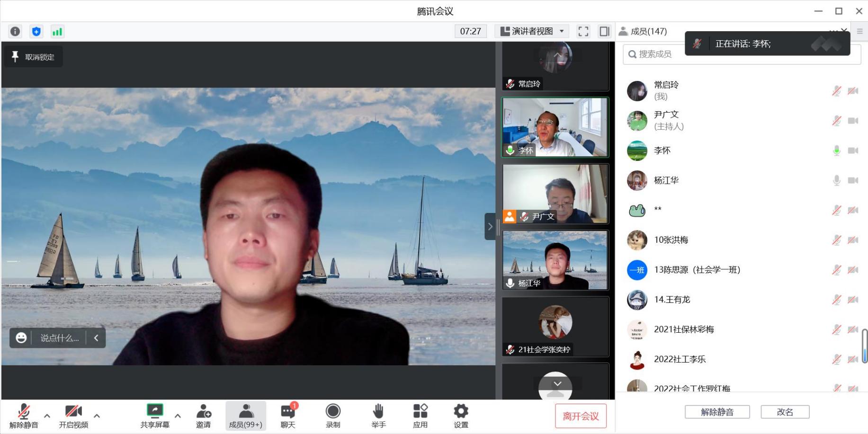Start recording with the 录制 icon
Viewport: 868px width, 434px height.
[333, 416]
